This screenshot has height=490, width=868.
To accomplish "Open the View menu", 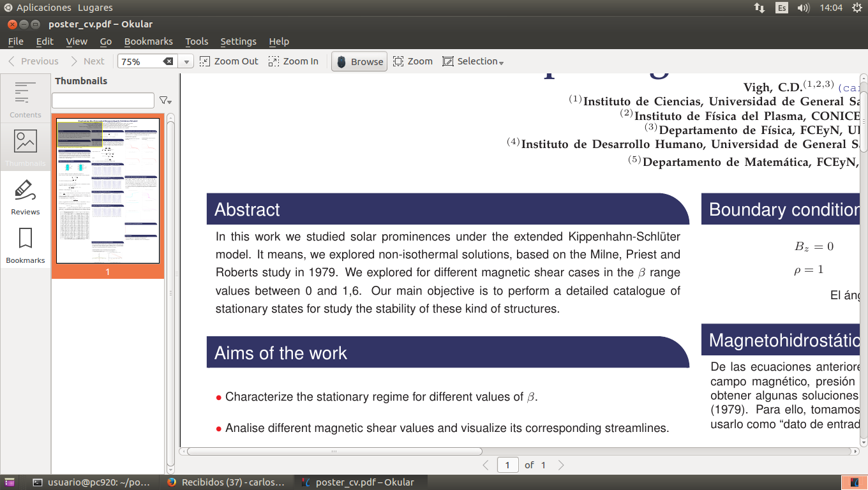I will [77, 41].
